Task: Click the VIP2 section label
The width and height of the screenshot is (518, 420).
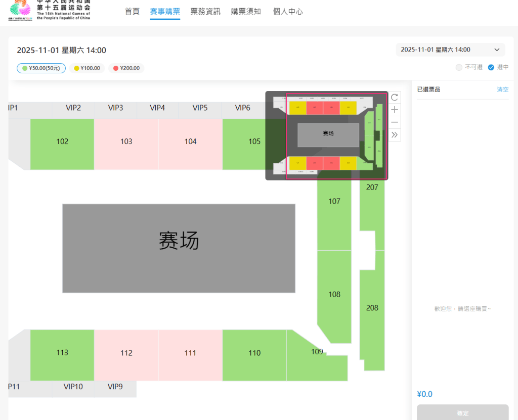Action: (73, 108)
